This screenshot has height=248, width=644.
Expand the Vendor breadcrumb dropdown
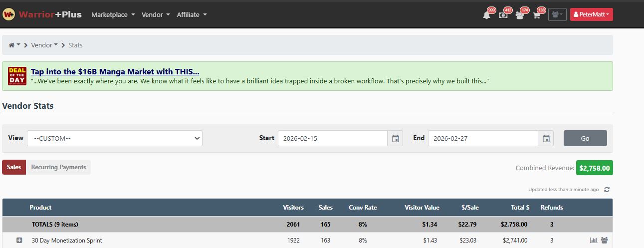click(x=44, y=45)
